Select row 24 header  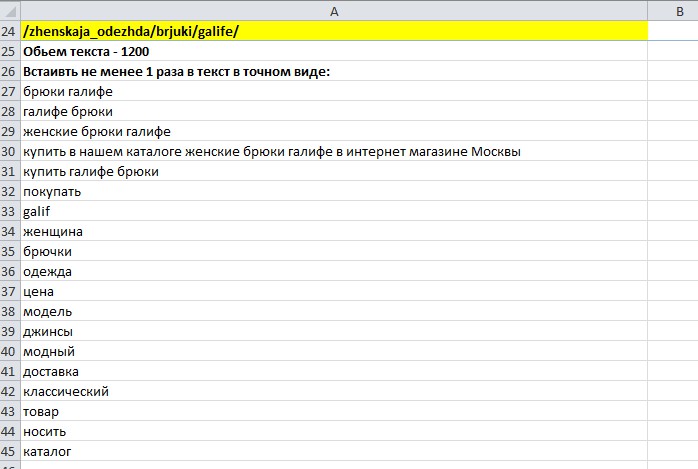click(x=10, y=31)
